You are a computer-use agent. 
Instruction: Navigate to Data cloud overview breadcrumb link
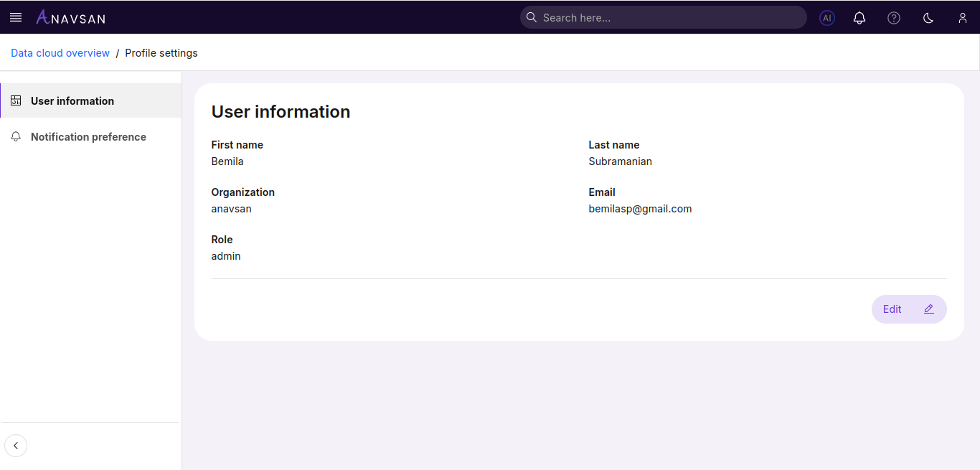[x=60, y=52]
